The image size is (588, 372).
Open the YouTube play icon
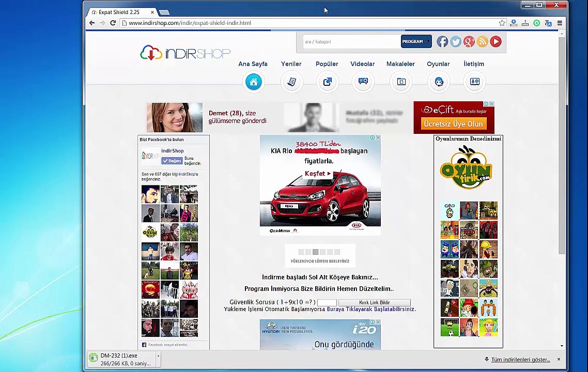496,41
